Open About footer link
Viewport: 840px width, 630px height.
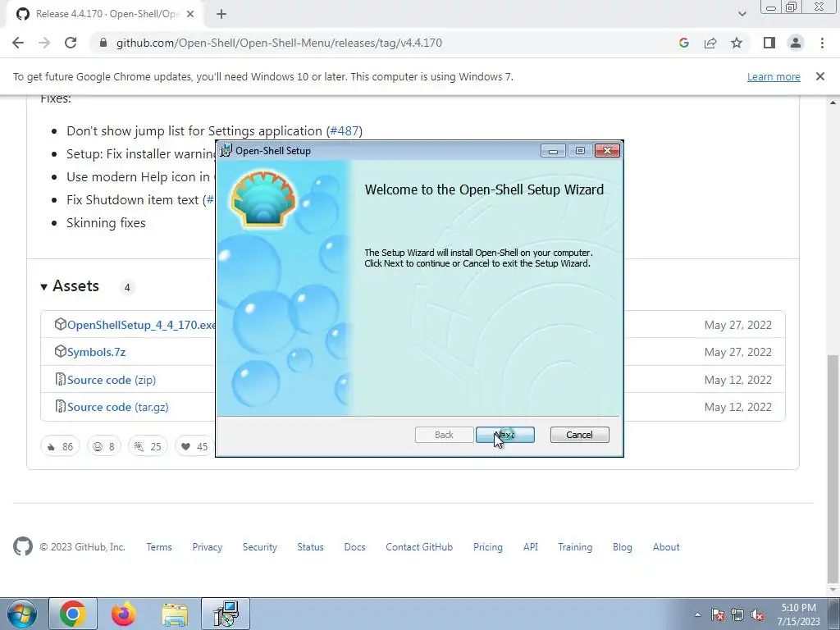[666, 547]
